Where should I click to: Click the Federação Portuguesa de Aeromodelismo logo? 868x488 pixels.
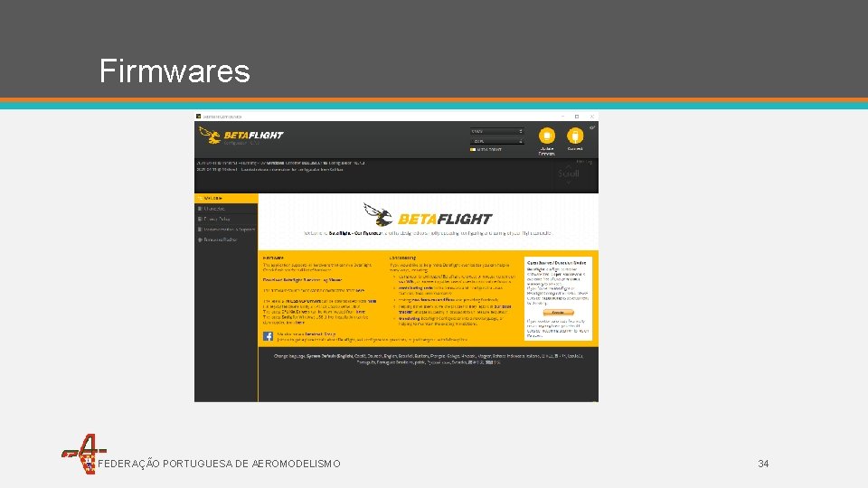83,454
